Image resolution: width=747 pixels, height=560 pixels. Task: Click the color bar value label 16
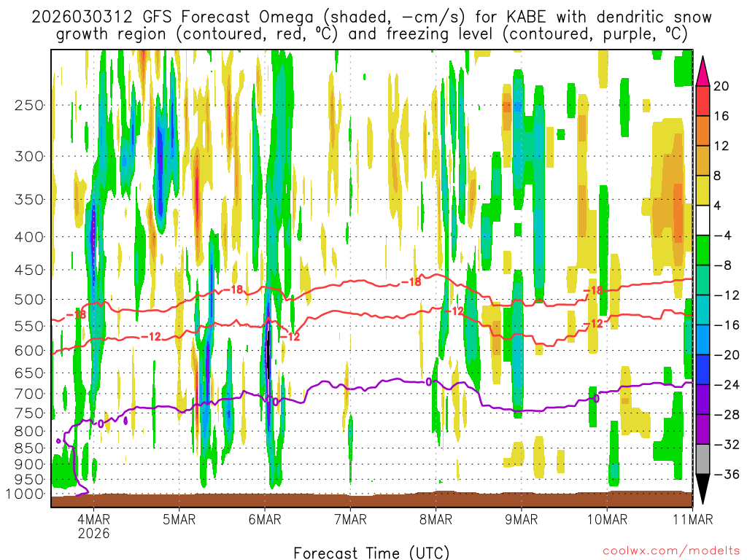point(721,116)
